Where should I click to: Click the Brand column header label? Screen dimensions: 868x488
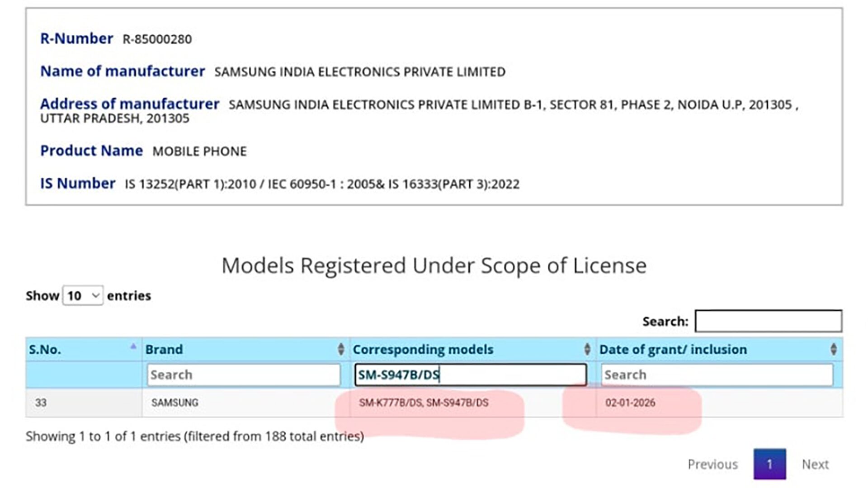coord(164,350)
